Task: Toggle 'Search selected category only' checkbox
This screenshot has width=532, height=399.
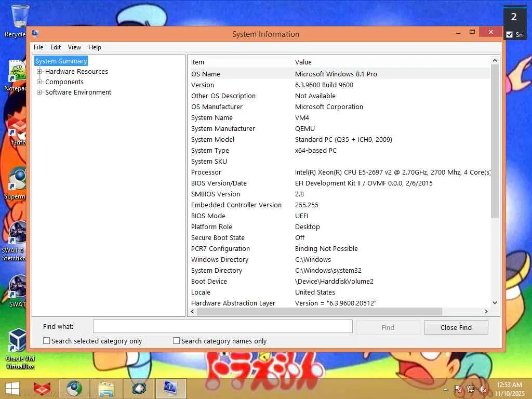Action: pyautogui.click(x=46, y=341)
